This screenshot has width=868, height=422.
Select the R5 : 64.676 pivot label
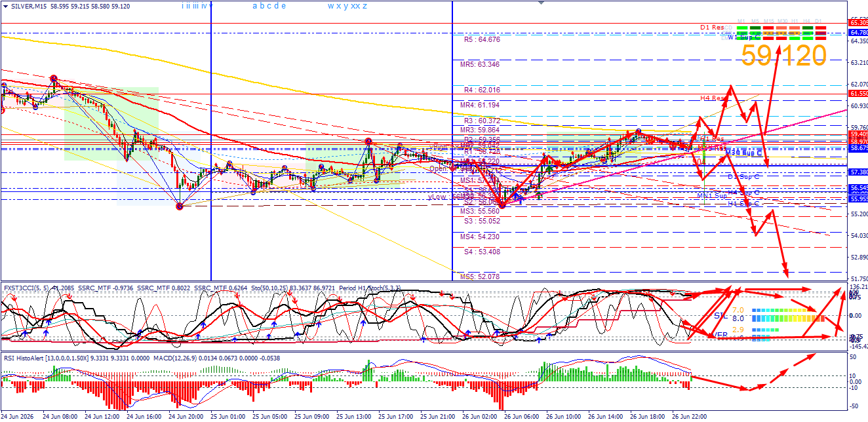(x=482, y=39)
